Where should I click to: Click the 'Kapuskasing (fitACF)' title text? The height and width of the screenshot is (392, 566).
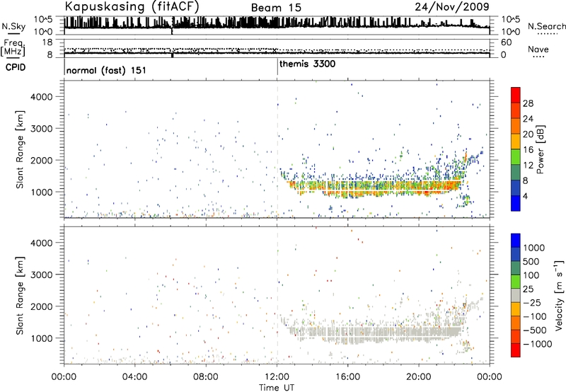point(132,7)
